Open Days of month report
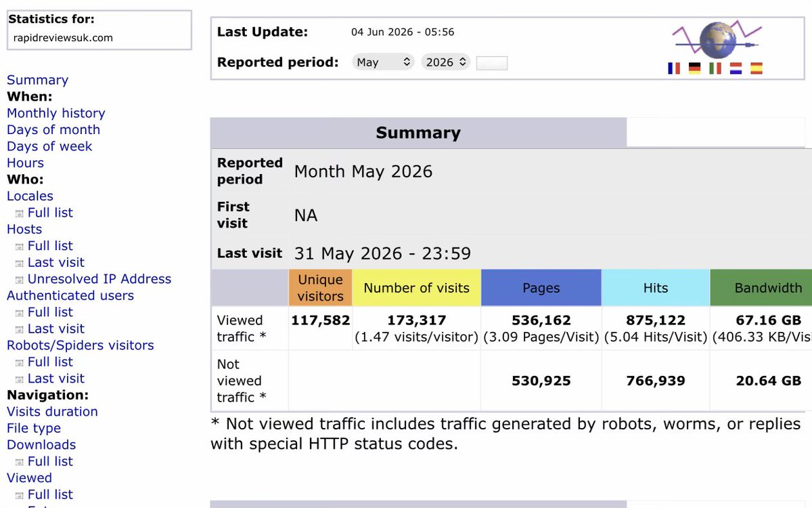812x508 pixels. click(x=53, y=129)
